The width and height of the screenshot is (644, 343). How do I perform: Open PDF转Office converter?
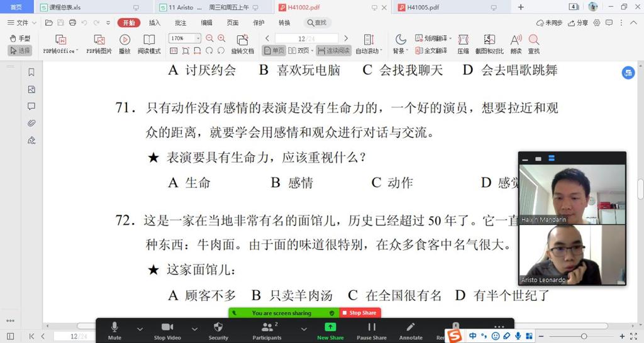[x=60, y=45]
